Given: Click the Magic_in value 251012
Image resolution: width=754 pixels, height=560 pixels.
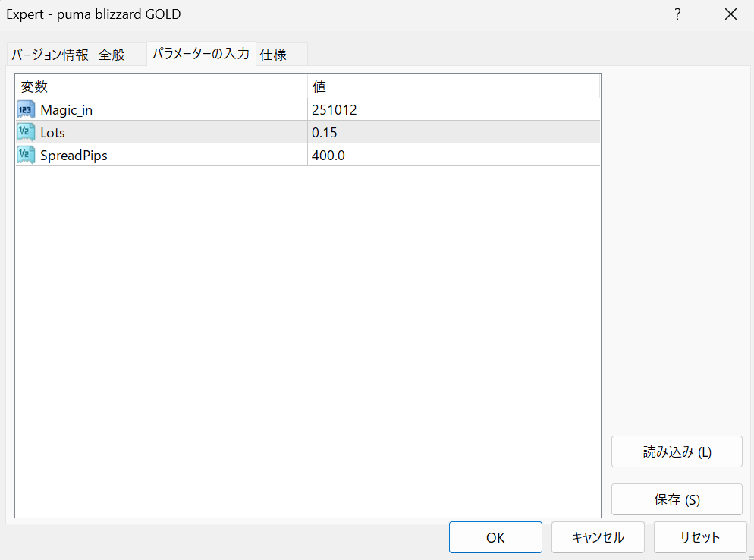Looking at the screenshot, I should 335,110.
